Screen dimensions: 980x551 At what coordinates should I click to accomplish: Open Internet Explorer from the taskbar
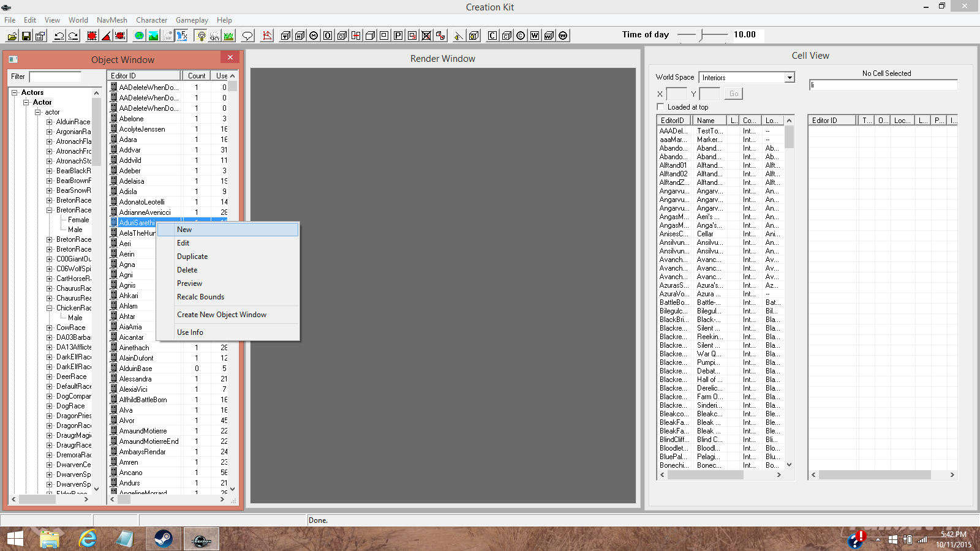pyautogui.click(x=88, y=539)
